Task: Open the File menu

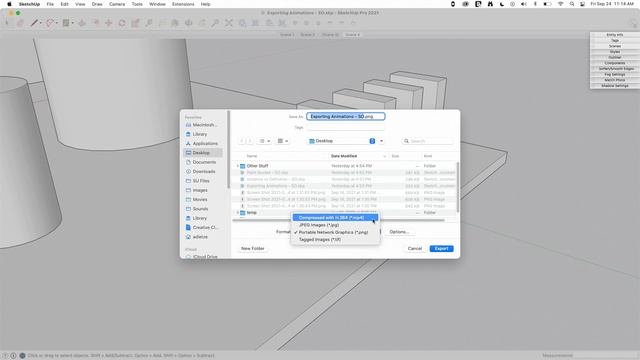Action: (x=50, y=4)
